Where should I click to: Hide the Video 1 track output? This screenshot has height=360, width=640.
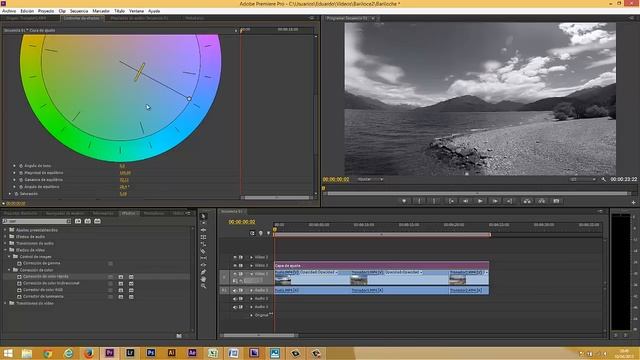[235, 274]
